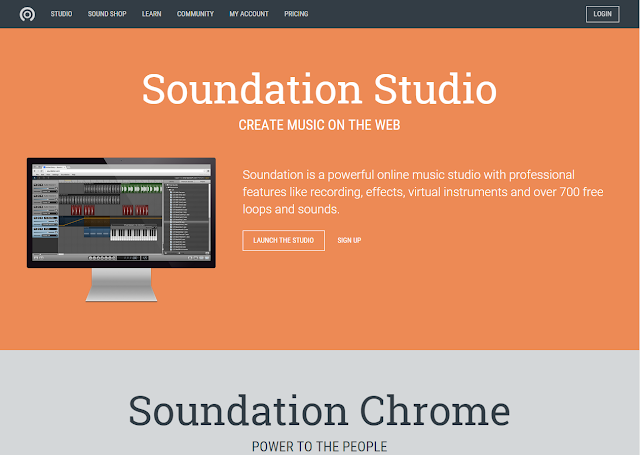Click the Power to the People text
This screenshot has width=640, height=455.
click(319, 446)
